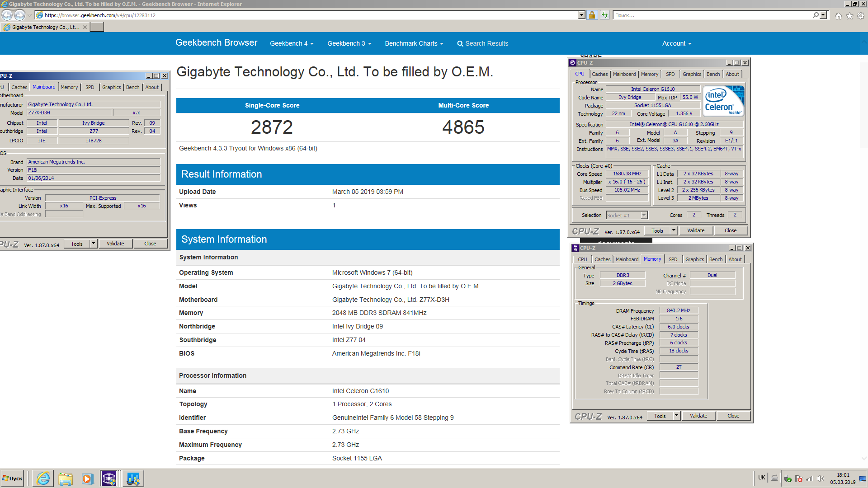Viewport: 868px width, 488px height.
Task: Click Tools button in the CPU tab window
Action: pos(657,230)
